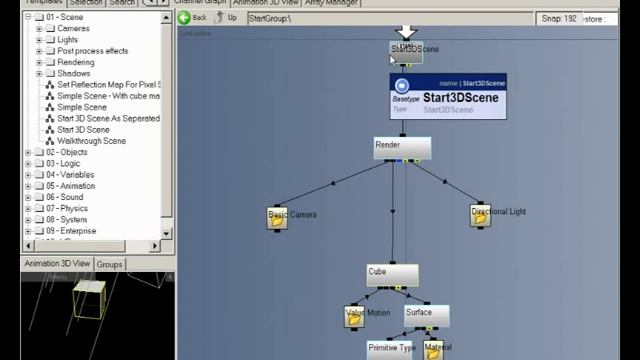The height and width of the screenshot is (360, 640).
Task: Click the StartGroup path field
Action: (x=390, y=19)
